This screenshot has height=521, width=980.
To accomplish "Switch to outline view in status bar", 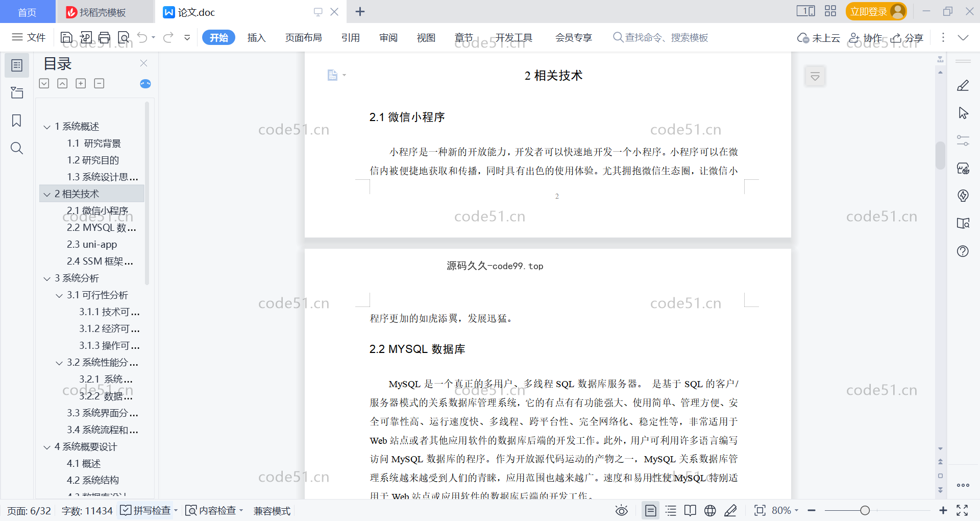I will 671,510.
